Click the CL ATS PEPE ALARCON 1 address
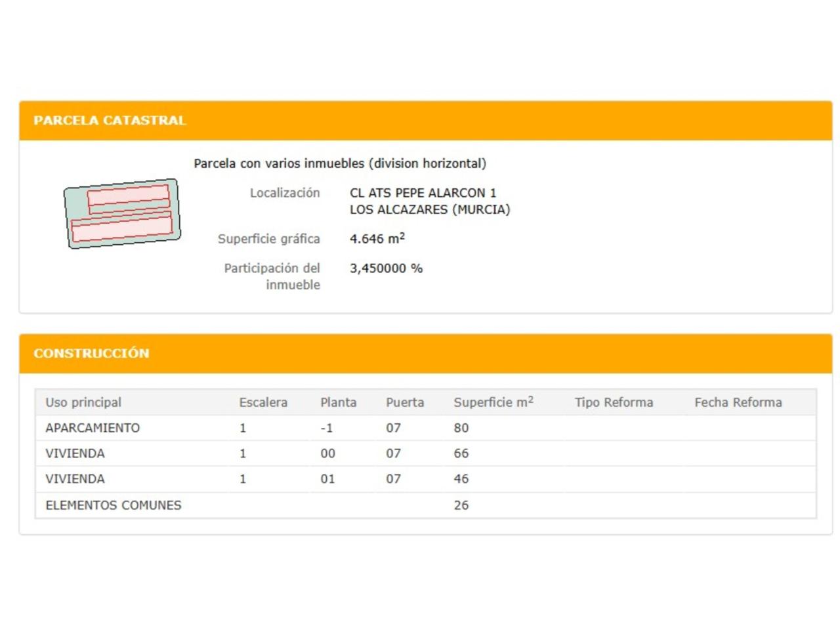Image resolution: width=840 pixels, height=630 pixels. pyautogui.click(x=423, y=193)
